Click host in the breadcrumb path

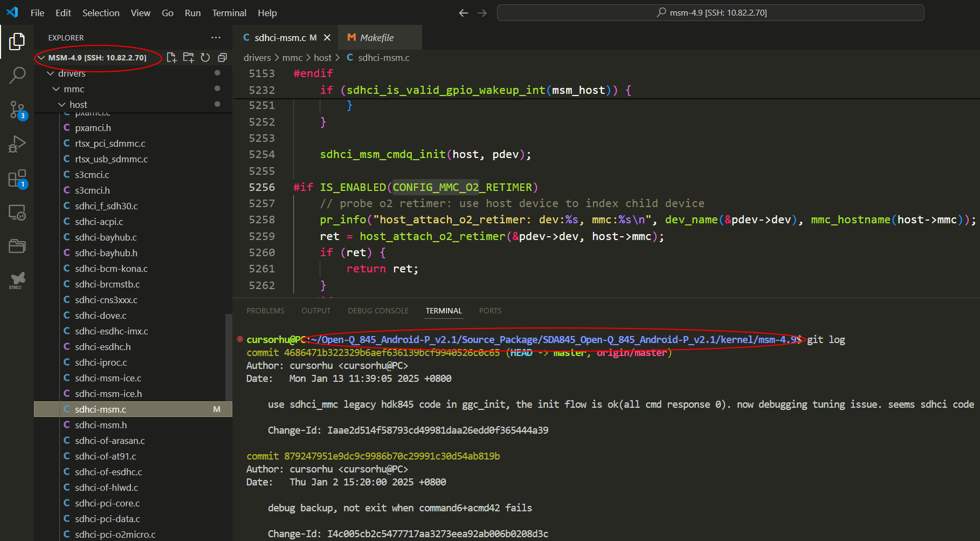(x=323, y=58)
